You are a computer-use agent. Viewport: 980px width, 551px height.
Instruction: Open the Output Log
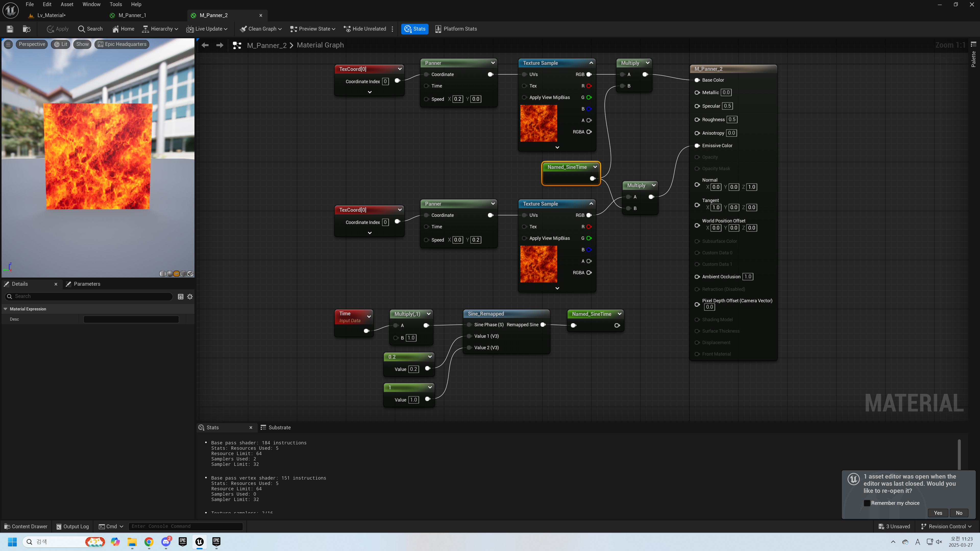click(73, 526)
